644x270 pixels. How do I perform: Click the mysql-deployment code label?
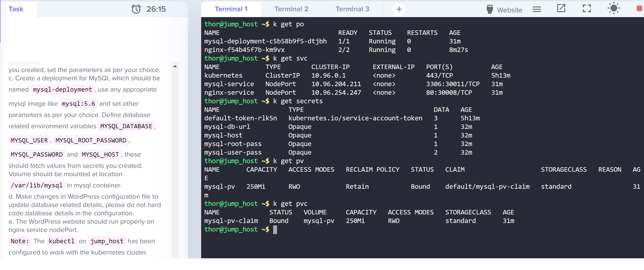[x=63, y=89]
